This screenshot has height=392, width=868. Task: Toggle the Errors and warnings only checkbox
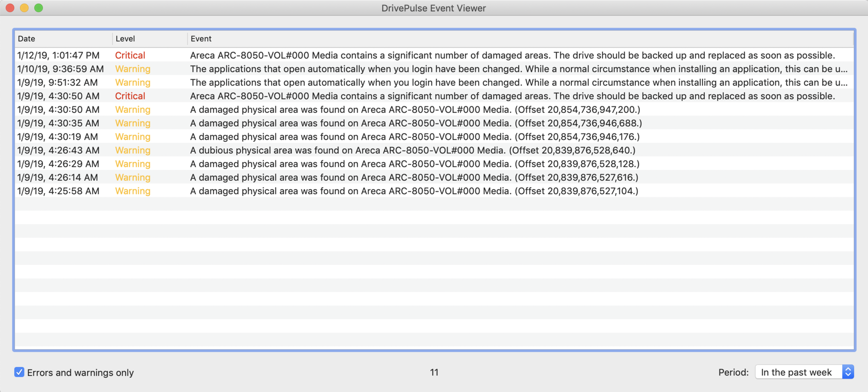[x=19, y=372]
